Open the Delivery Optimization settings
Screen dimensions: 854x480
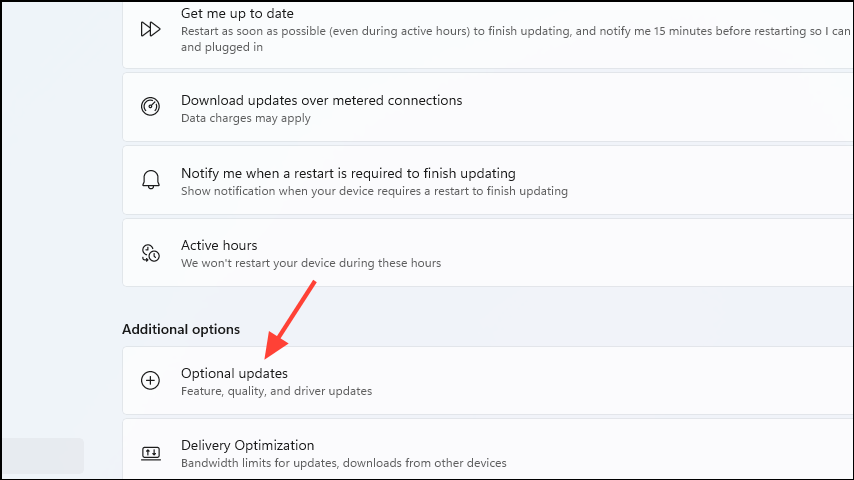click(487, 449)
